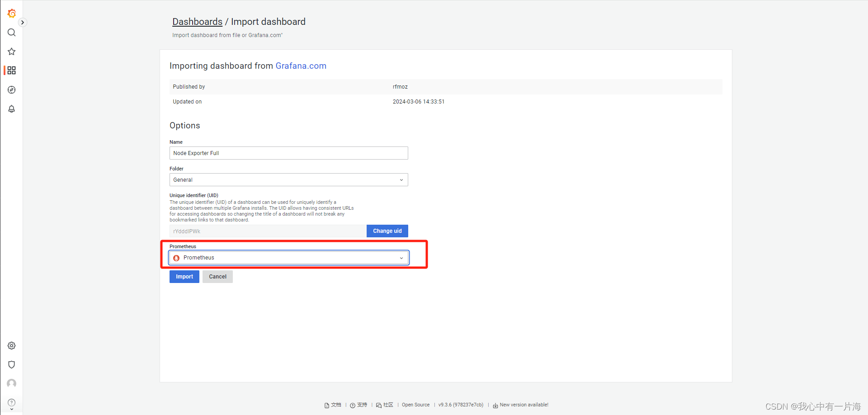Open the 社区 community footer link

tap(385, 405)
